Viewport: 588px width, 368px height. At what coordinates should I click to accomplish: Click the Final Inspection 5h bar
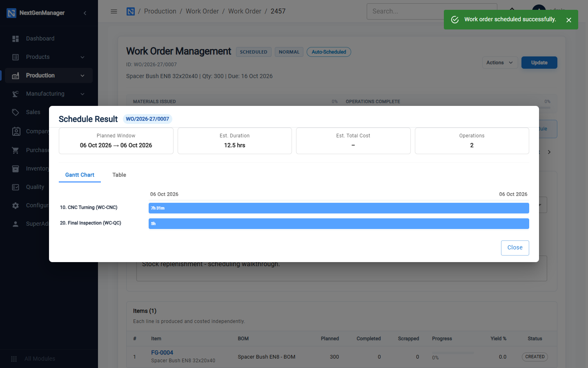point(339,224)
